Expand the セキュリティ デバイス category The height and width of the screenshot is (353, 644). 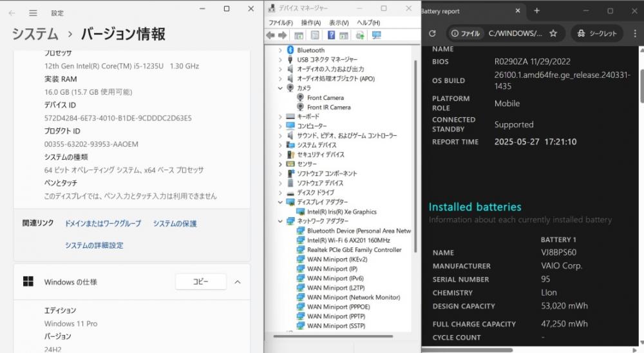point(280,155)
